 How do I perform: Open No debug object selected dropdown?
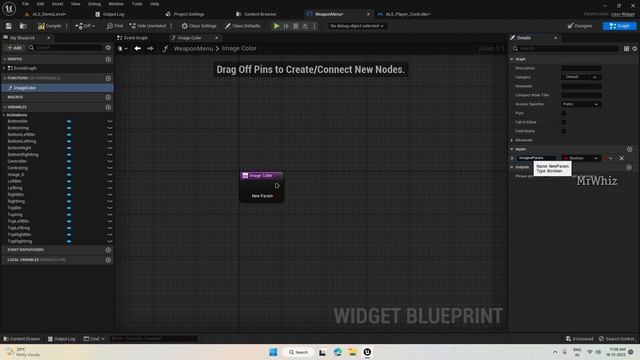point(357,26)
